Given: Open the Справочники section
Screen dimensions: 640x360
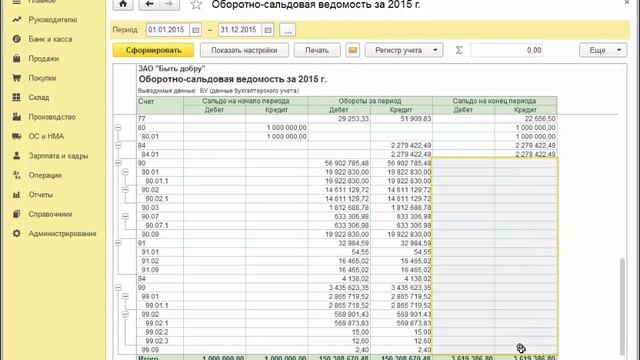Looking at the screenshot, I should (50, 214).
